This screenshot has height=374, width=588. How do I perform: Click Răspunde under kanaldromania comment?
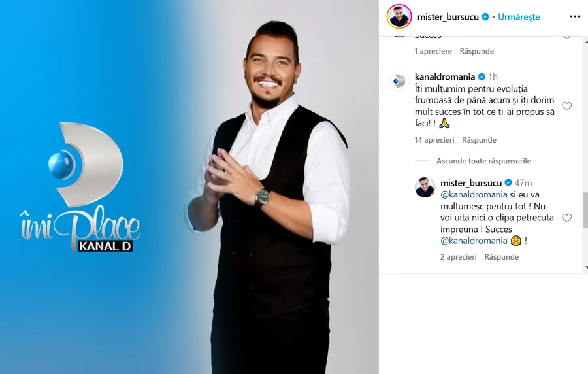(480, 140)
